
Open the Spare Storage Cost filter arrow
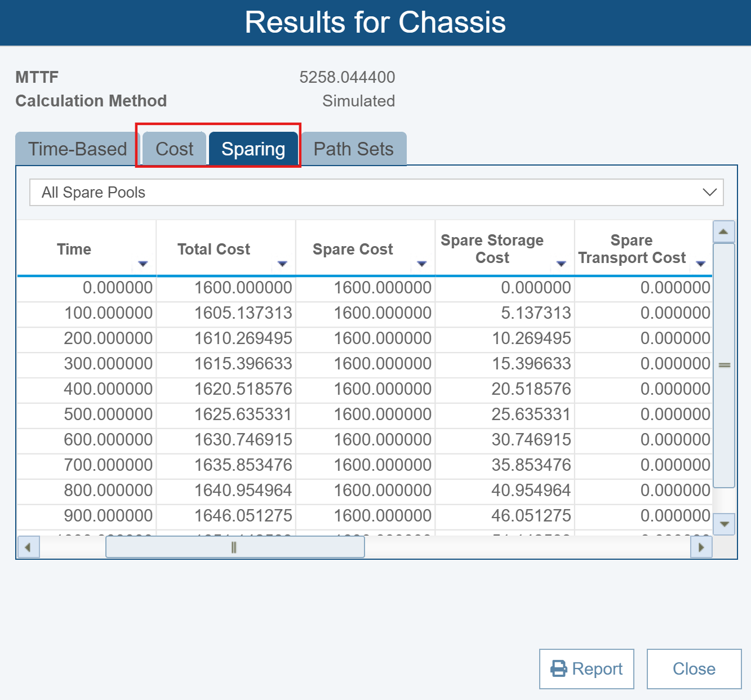[561, 264]
